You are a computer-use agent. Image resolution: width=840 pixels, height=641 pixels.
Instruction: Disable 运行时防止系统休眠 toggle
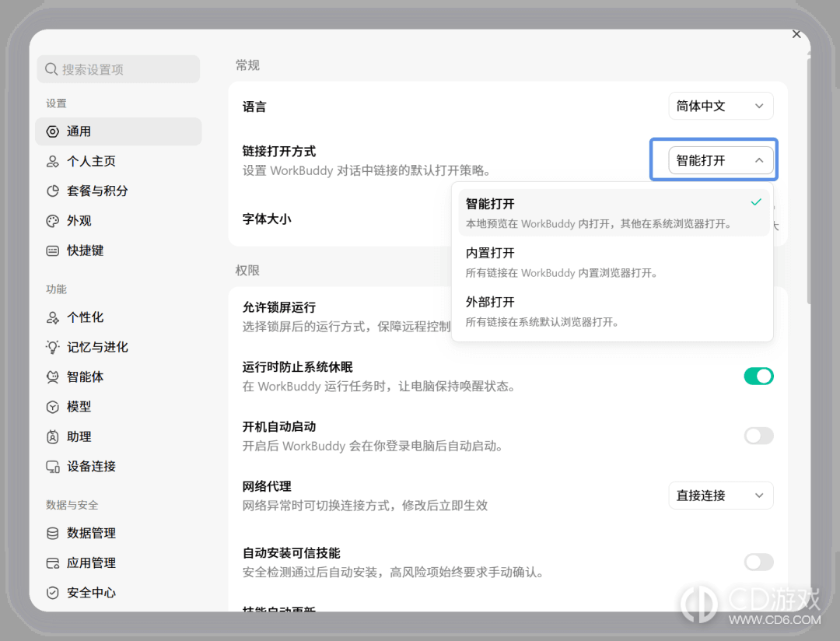tap(758, 377)
